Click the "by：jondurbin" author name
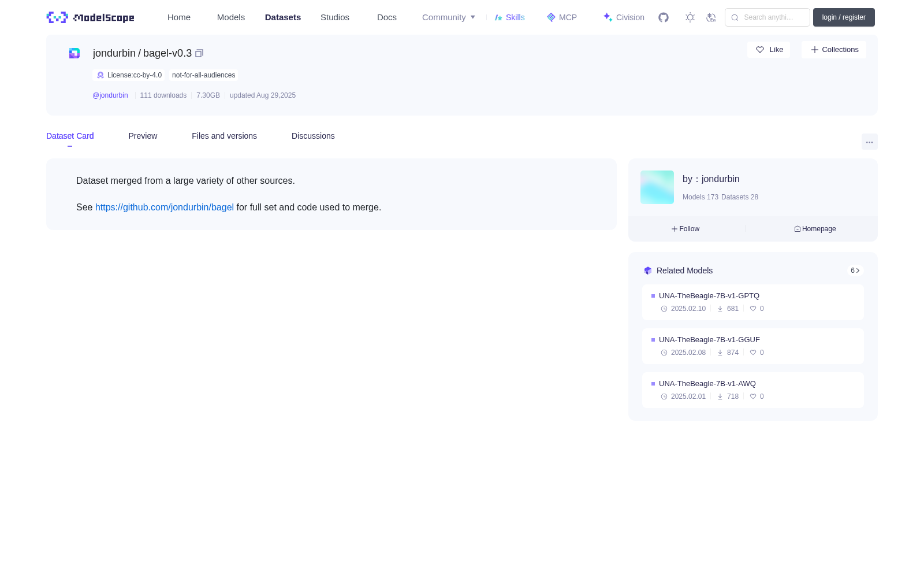The height and width of the screenshot is (578, 924). tap(711, 179)
